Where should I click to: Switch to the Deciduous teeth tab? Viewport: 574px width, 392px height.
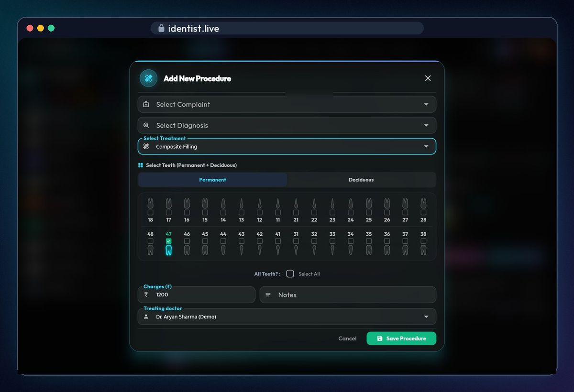(x=361, y=180)
